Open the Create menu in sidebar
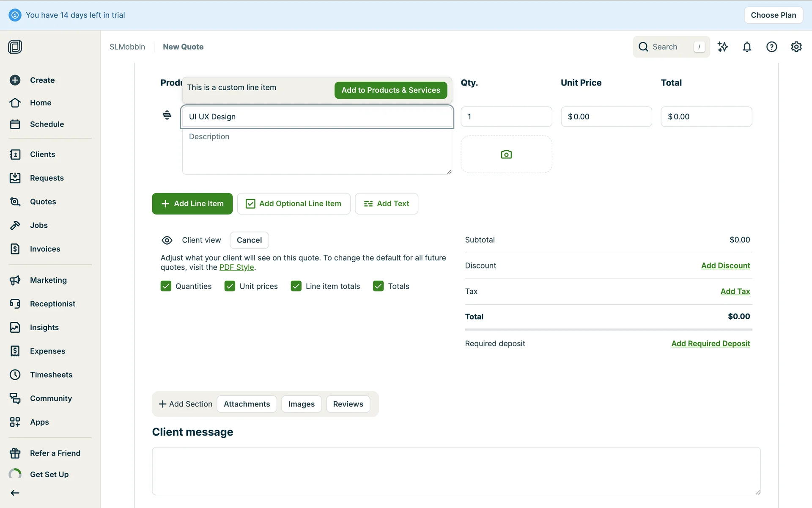 point(42,80)
